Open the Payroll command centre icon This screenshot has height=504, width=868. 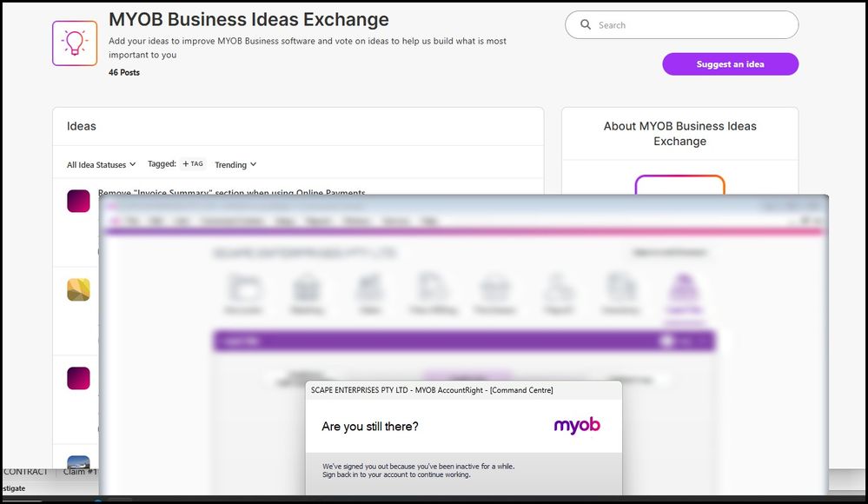pyautogui.click(x=557, y=293)
